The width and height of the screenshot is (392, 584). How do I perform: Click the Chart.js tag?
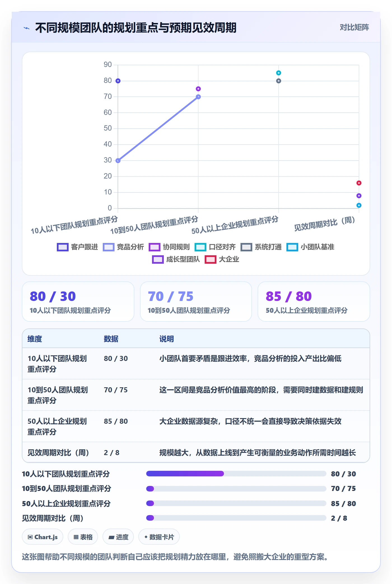[43, 537]
